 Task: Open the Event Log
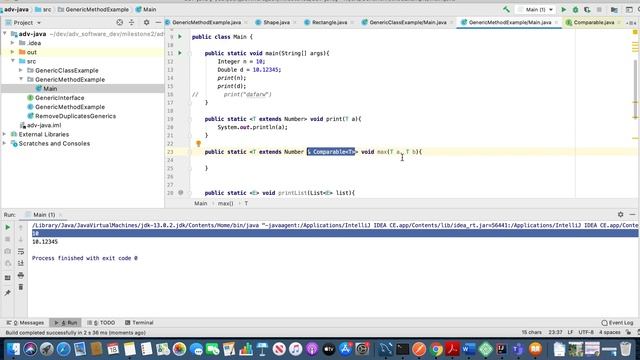[x=617, y=322]
